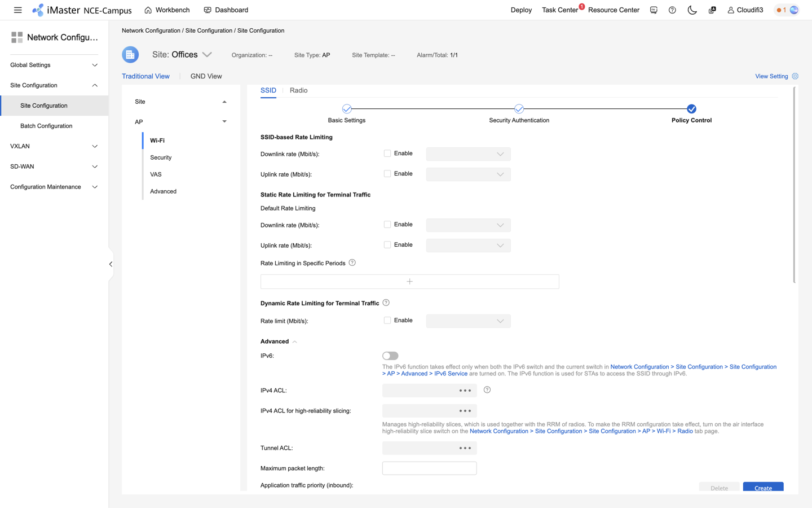Click the Create button

763,488
